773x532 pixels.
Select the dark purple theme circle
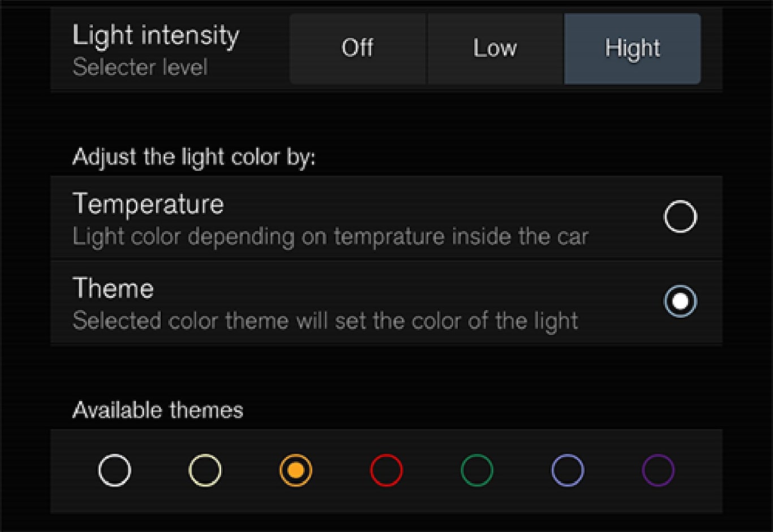tap(658, 470)
